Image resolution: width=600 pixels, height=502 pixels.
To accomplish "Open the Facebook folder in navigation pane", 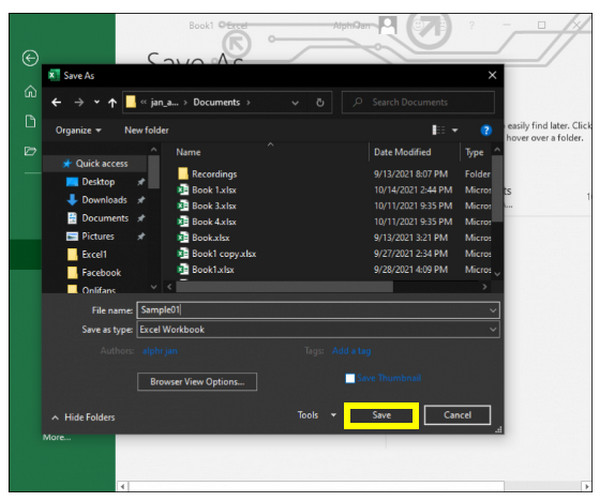I will pos(94,273).
